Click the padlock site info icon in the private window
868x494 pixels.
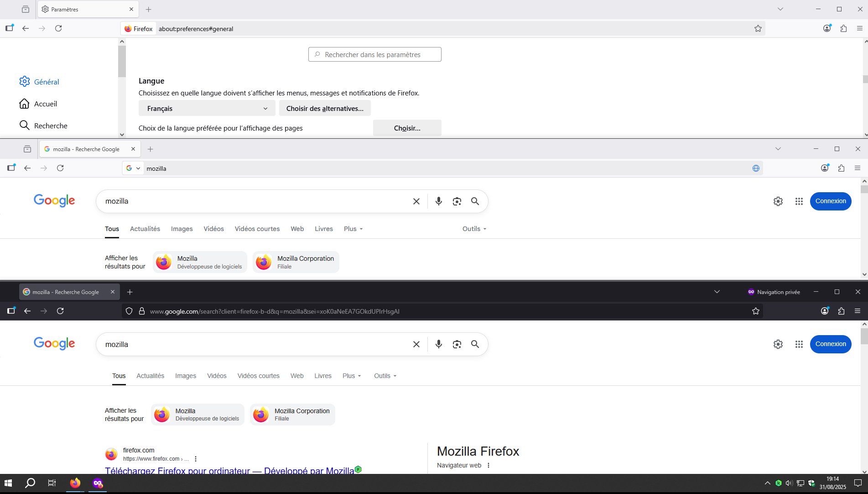click(142, 311)
